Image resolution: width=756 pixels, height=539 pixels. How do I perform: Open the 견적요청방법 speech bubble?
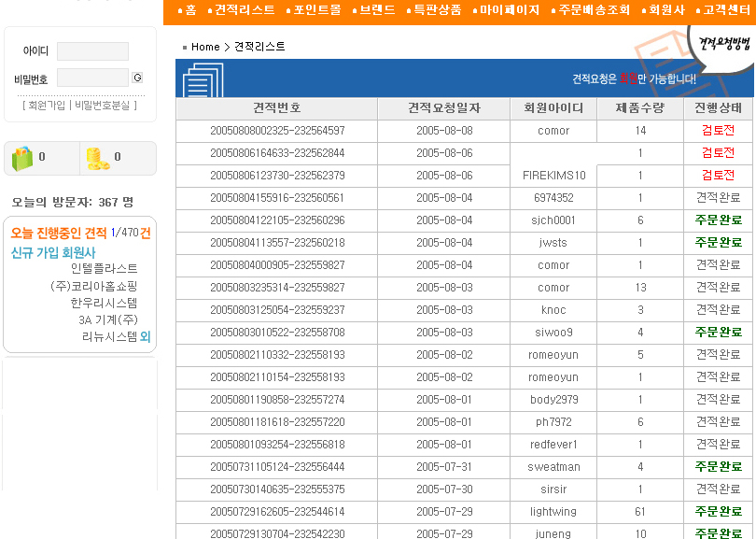click(722, 42)
